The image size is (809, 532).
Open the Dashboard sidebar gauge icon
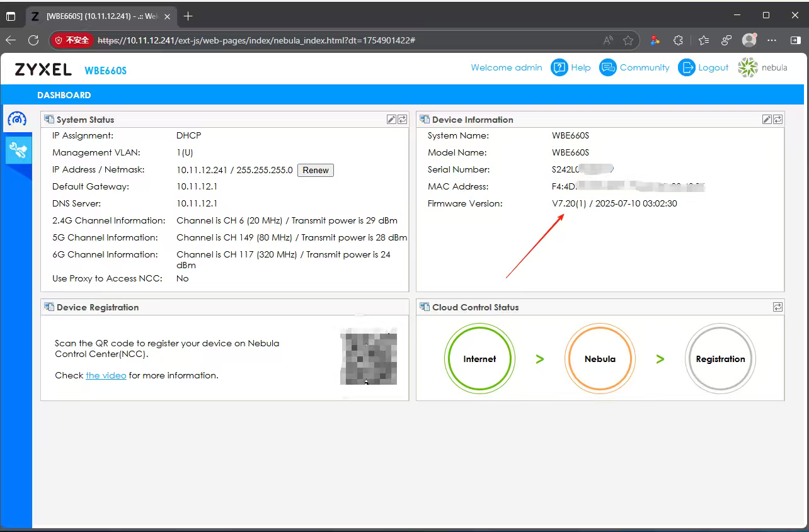click(17, 118)
